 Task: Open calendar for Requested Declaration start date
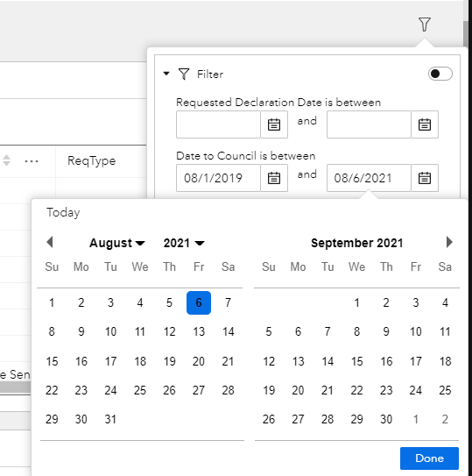(x=274, y=124)
